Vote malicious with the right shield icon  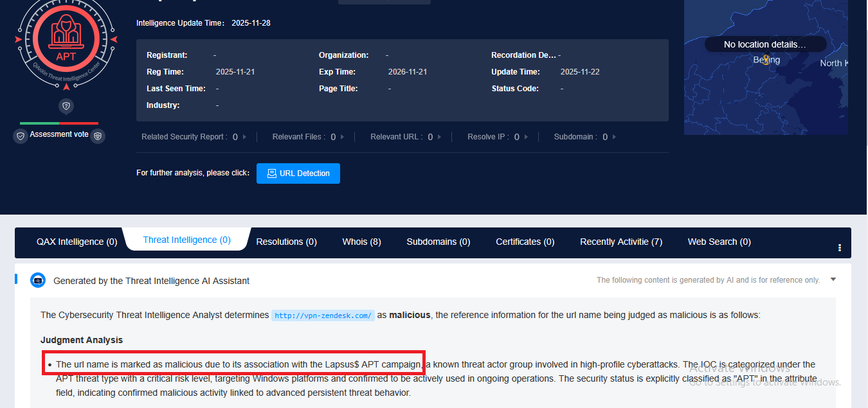coord(98,136)
